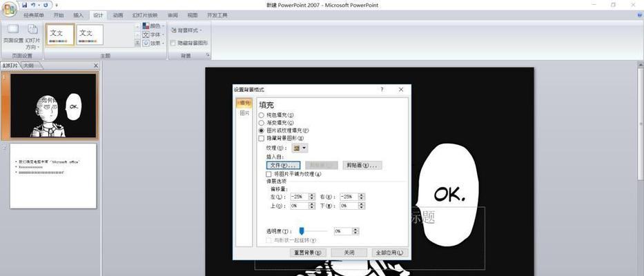Switch to 动画 (Animations) tab
The width and height of the screenshot is (644, 276).
pyautogui.click(x=118, y=15)
